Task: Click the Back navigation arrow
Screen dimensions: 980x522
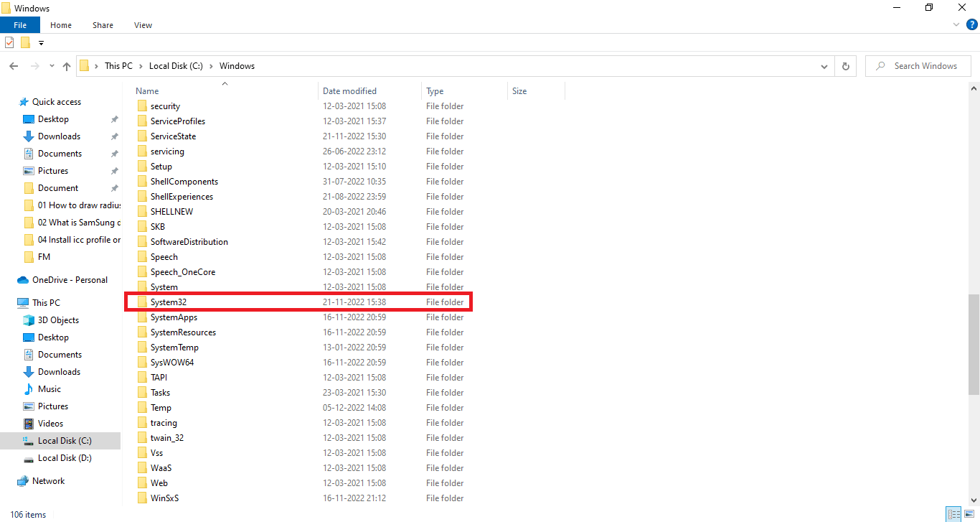Action: pyautogui.click(x=14, y=66)
